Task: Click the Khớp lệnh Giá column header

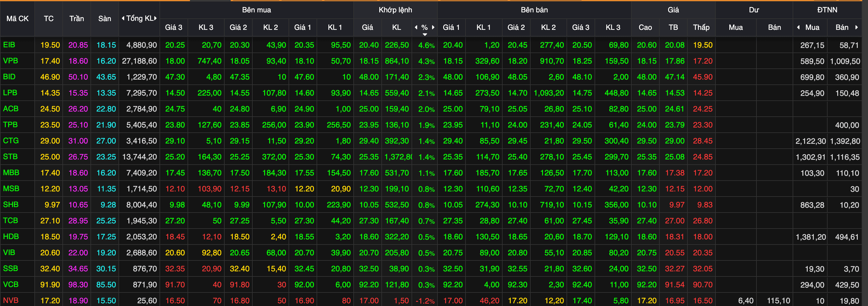Action: click(x=367, y=27)
